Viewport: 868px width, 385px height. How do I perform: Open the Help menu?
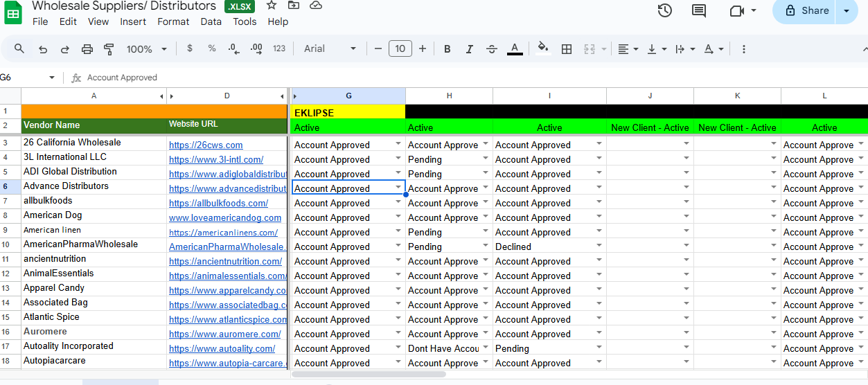pyautogui.click(x=278, y=21)
